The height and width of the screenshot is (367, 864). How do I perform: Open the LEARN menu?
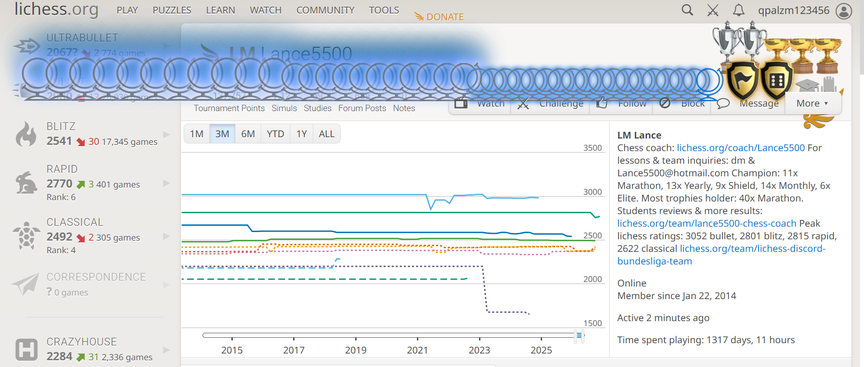click(x=220, y=10)
